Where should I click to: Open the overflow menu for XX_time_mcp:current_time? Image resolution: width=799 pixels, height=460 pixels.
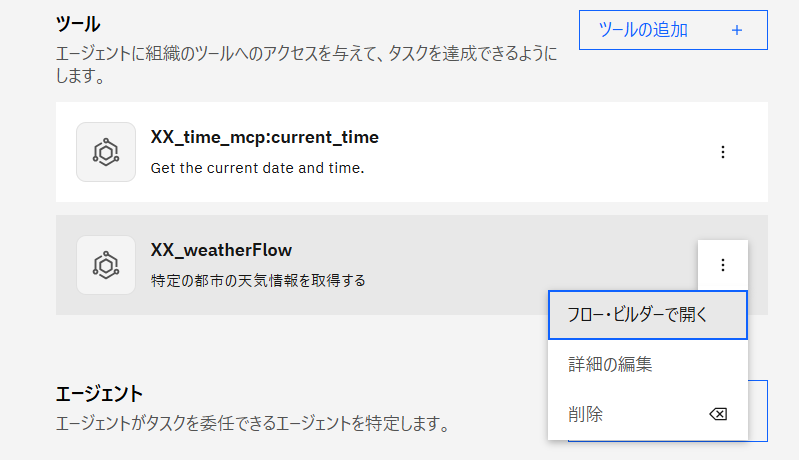[723, 152]
